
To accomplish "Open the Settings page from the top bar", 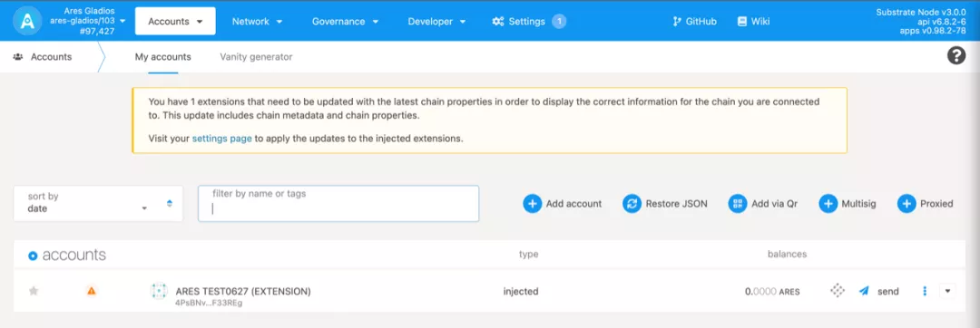I will (x=519, y=21).
